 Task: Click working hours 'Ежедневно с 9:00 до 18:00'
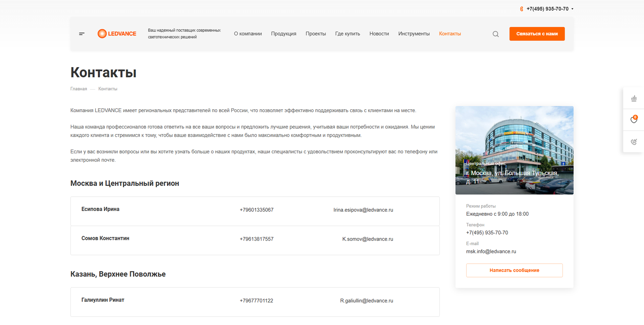tap(497, 214)
